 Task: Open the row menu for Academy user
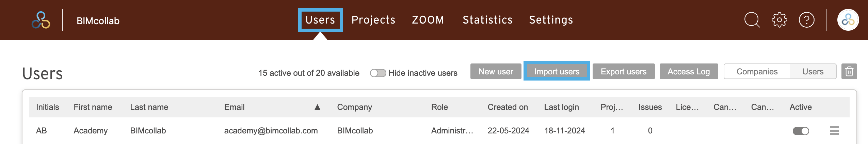(834, 131)
